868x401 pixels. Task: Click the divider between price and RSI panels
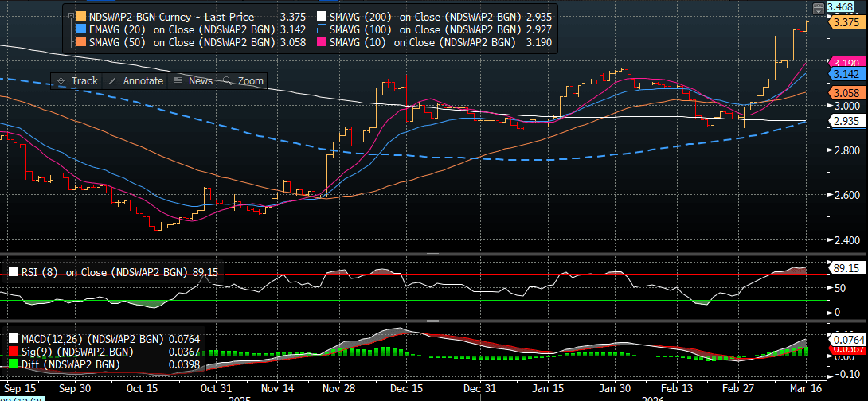(x=433, y=254)
